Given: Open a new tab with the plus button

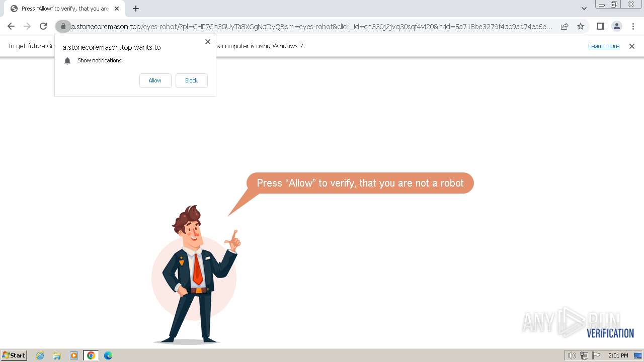Looking at the screenshot, I should [136, 9].
